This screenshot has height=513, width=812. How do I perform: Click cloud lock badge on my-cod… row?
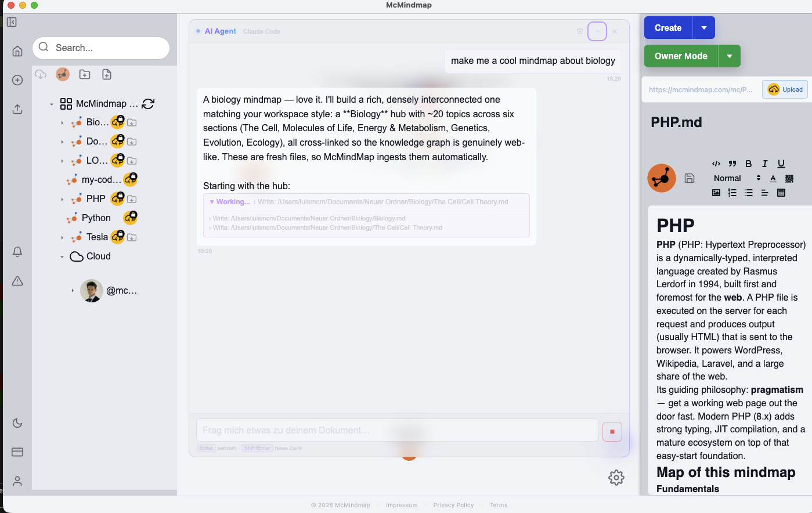(131, 179)
